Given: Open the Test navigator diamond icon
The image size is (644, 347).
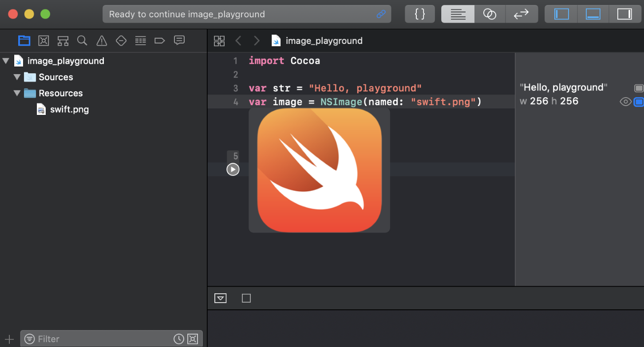Looking at the screenshot, I should (x=121, y=41).
